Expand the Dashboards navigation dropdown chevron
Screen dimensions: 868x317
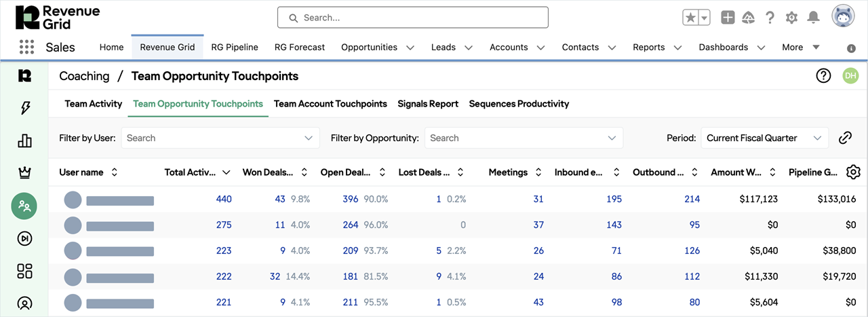761,48
